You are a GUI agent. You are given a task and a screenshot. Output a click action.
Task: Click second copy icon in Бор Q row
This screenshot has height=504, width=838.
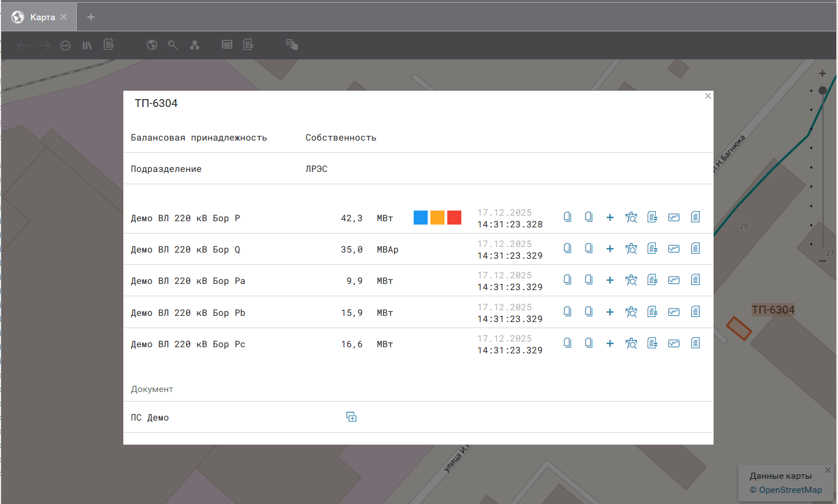[x=589, y=249]
